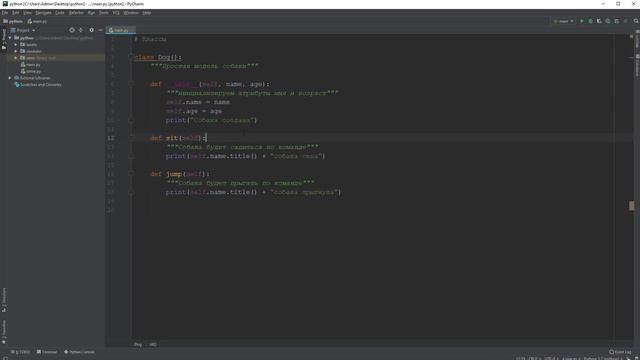640x360 pixels.
Task: Click the concurrency diagram icon in run toolbar
Action: 617,21
